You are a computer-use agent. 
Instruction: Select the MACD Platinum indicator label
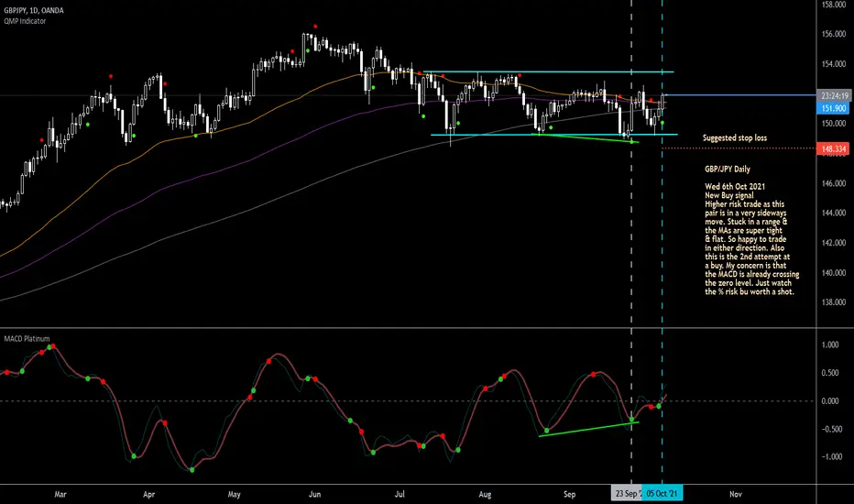[27, 338]
